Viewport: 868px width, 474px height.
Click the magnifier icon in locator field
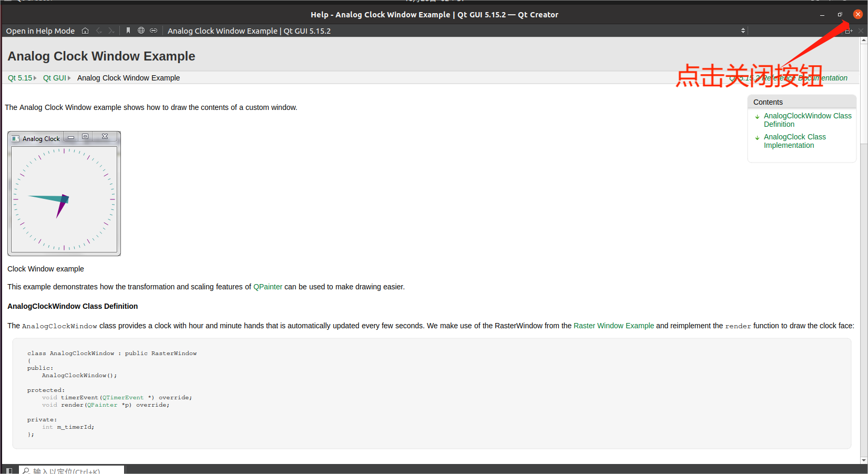pos(26,471)
